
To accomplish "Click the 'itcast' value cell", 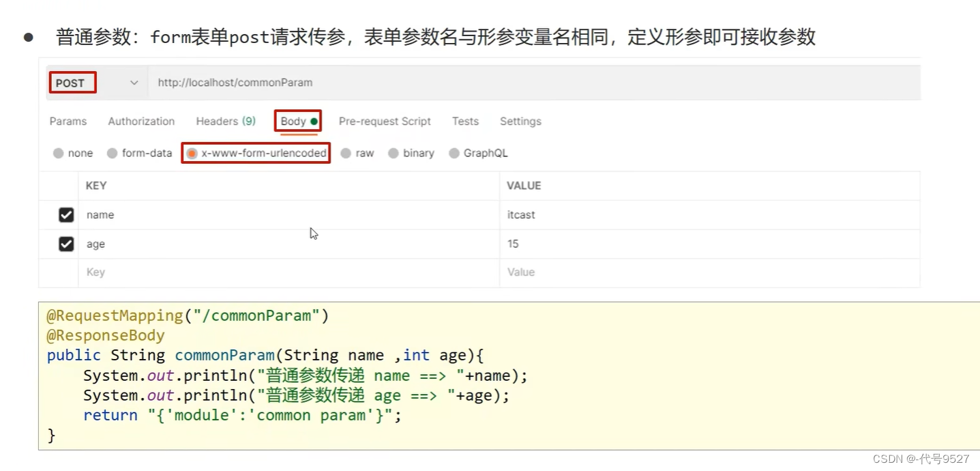I will coord(710,215).
